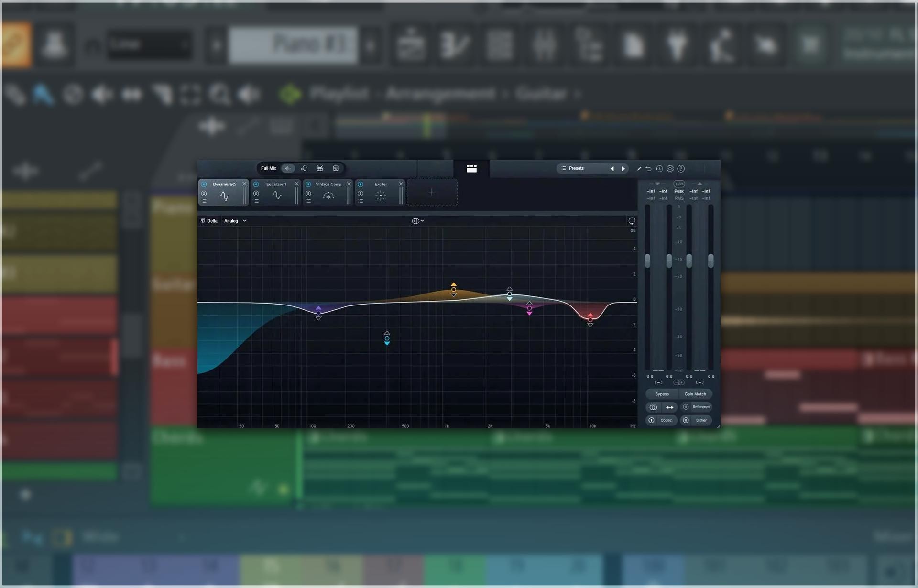Image resolution: width=918 pixels, height=588 pixels.
Task: Click the Equalizer 1 curve icon
Action: click(x=276, y=195)
